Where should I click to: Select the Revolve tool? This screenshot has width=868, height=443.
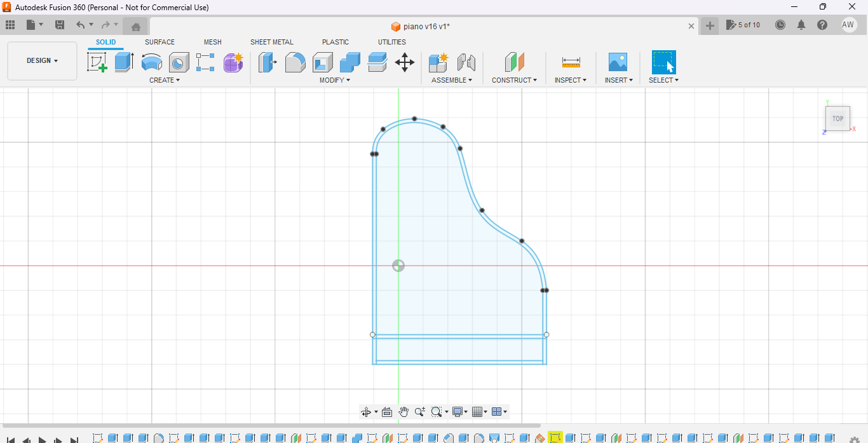click(x=152, y=62)
